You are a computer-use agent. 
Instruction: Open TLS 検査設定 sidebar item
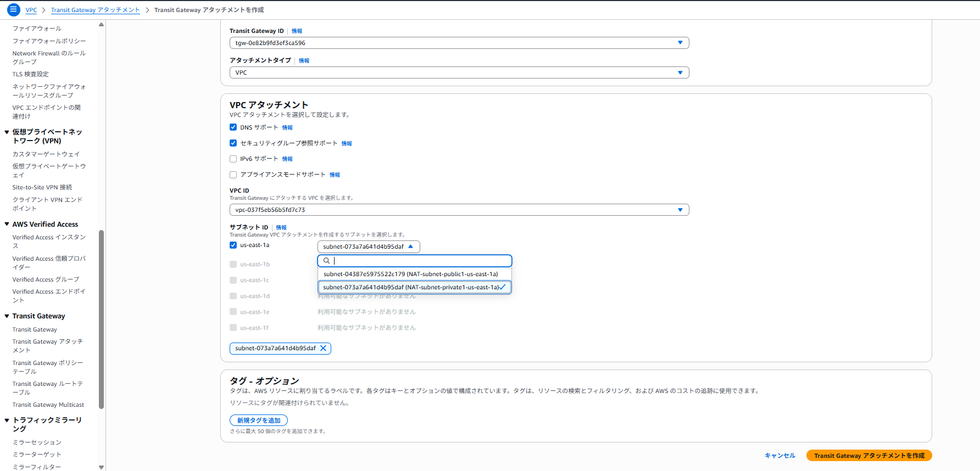(30, 74)
